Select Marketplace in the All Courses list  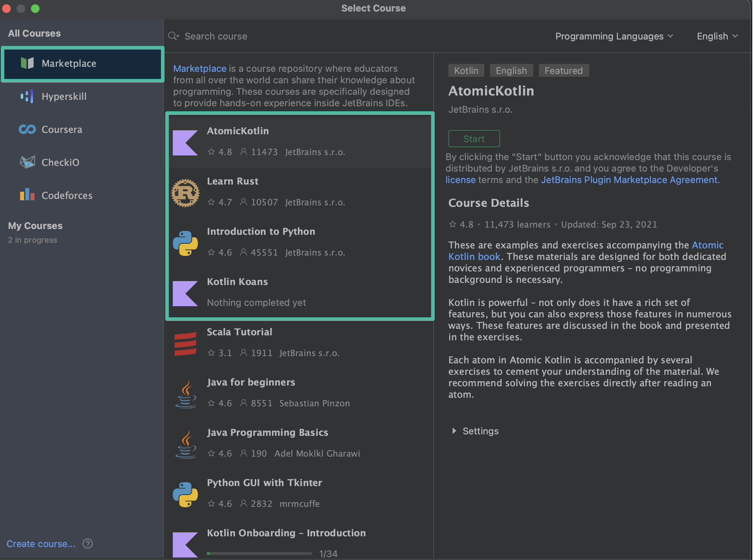[x=83, y=64]
